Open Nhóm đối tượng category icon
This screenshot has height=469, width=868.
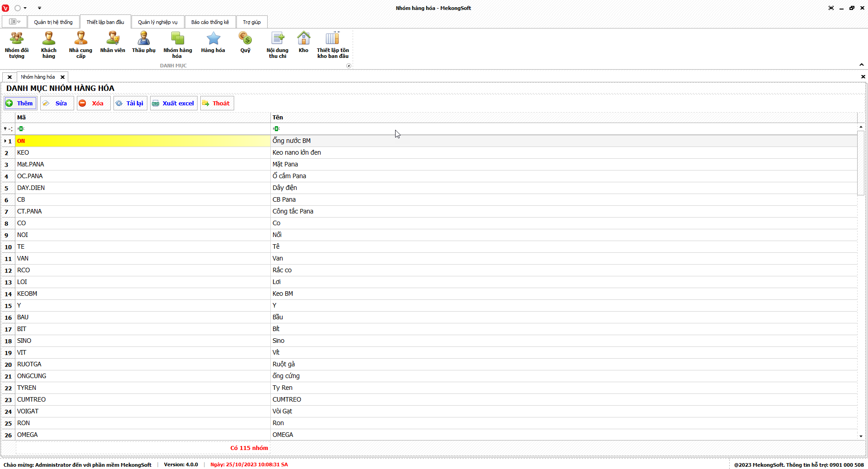click(x=17, y=45)
